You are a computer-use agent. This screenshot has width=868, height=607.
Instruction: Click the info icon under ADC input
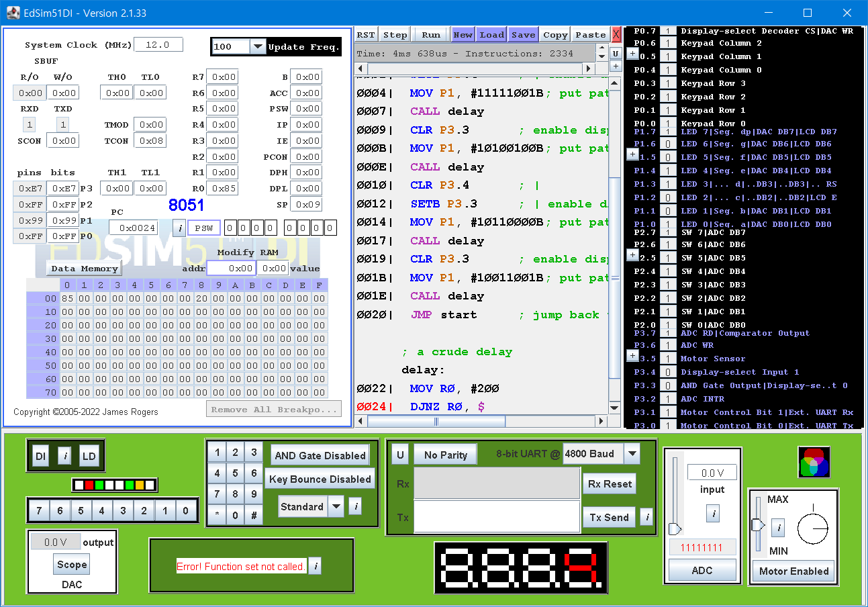click(x=714, y=514)
